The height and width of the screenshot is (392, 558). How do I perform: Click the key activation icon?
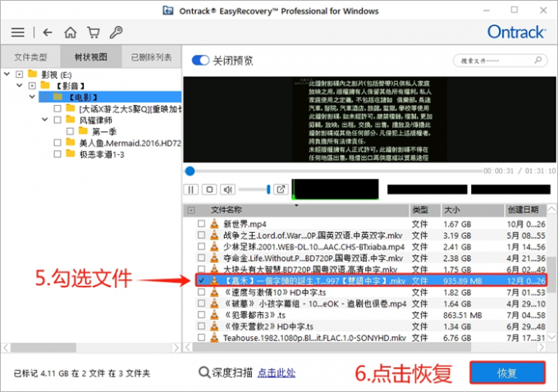tap(116, 33)
